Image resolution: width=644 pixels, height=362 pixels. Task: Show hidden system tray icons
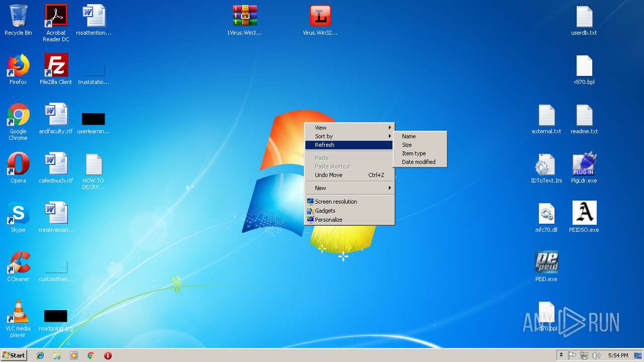pos(561,355)
